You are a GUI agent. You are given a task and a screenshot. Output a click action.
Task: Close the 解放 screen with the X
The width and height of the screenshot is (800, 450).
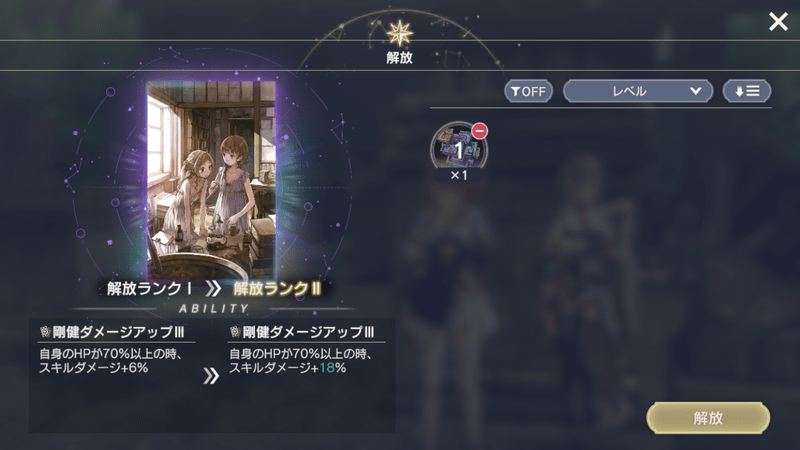[x=778, y=22]
